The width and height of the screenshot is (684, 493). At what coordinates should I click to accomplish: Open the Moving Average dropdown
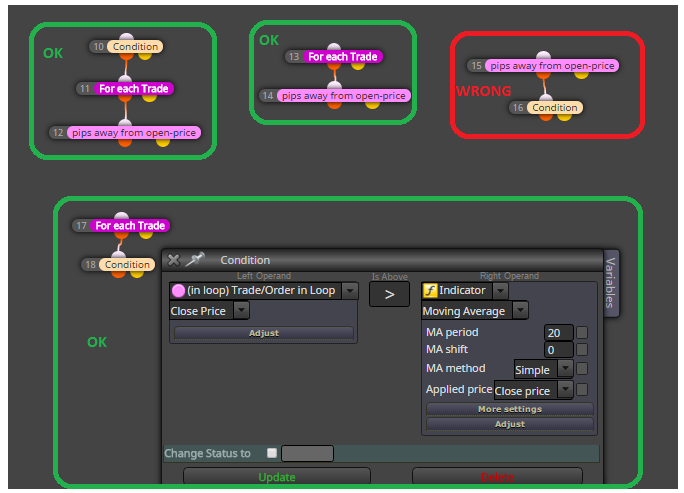520,311
